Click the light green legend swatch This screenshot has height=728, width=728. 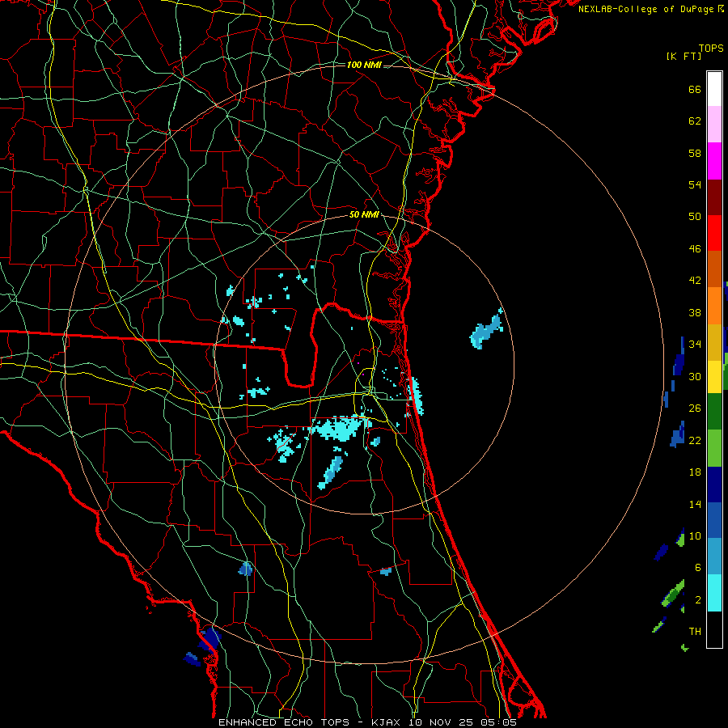pyautogui.click(x=714, y=448)
